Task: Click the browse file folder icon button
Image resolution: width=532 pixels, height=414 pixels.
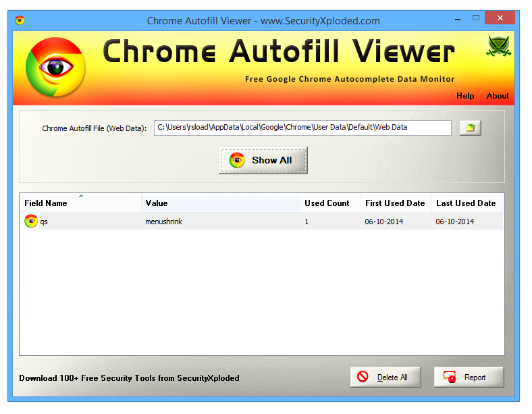Action: tap(471, 128)
